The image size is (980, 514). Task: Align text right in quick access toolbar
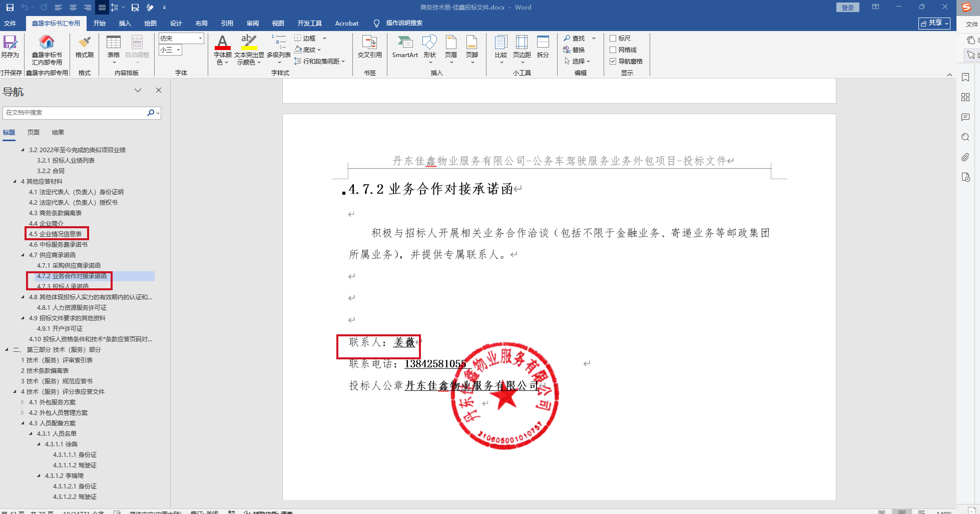point(88,8)
